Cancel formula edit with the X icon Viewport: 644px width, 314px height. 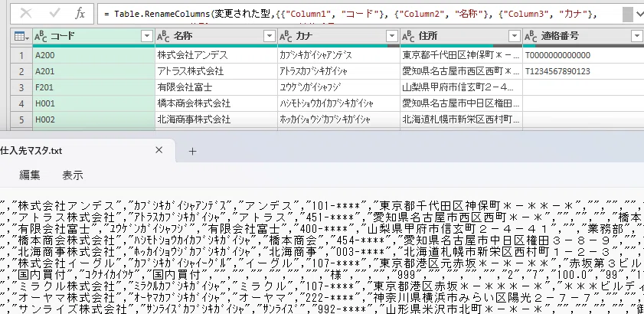pyautogui.click(x=26, y=14)
